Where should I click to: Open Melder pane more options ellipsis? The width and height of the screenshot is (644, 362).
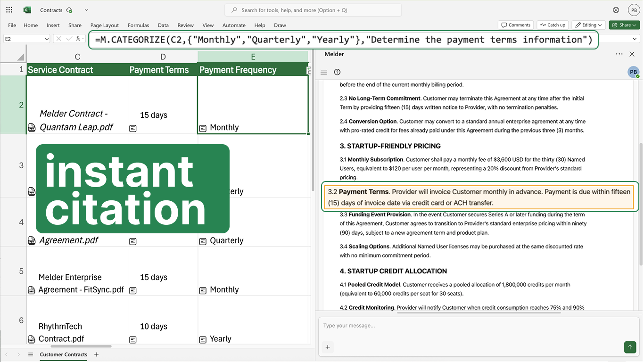[x=619, y=54]
